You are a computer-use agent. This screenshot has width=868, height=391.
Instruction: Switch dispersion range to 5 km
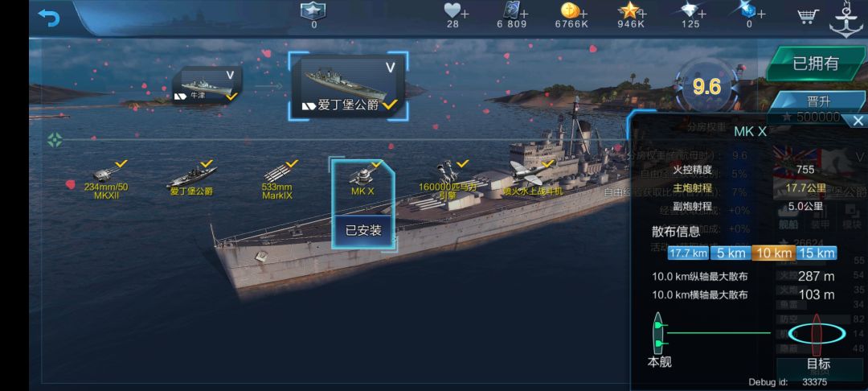click(731, 253)
